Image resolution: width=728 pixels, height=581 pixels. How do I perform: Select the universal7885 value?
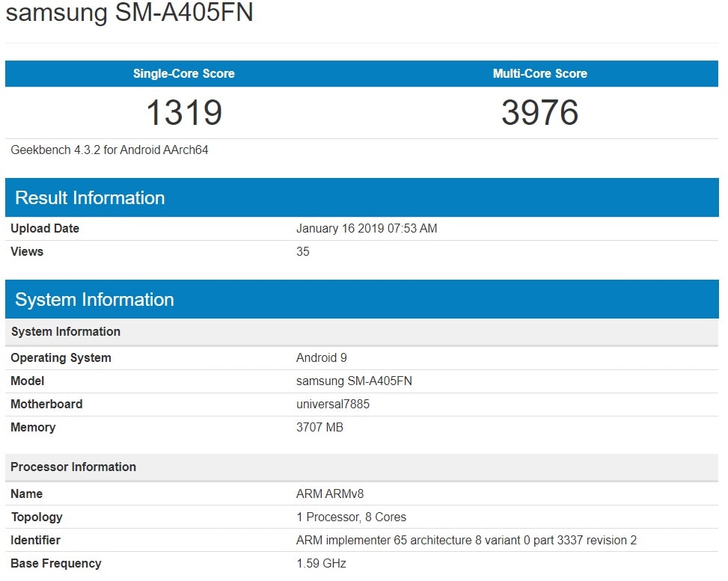333,405
